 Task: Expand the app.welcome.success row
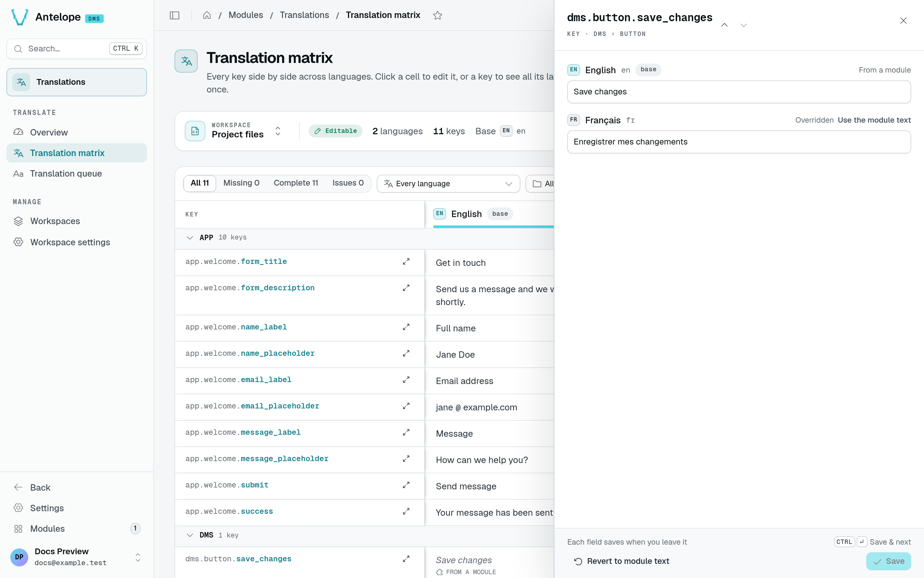pos(406,512)
